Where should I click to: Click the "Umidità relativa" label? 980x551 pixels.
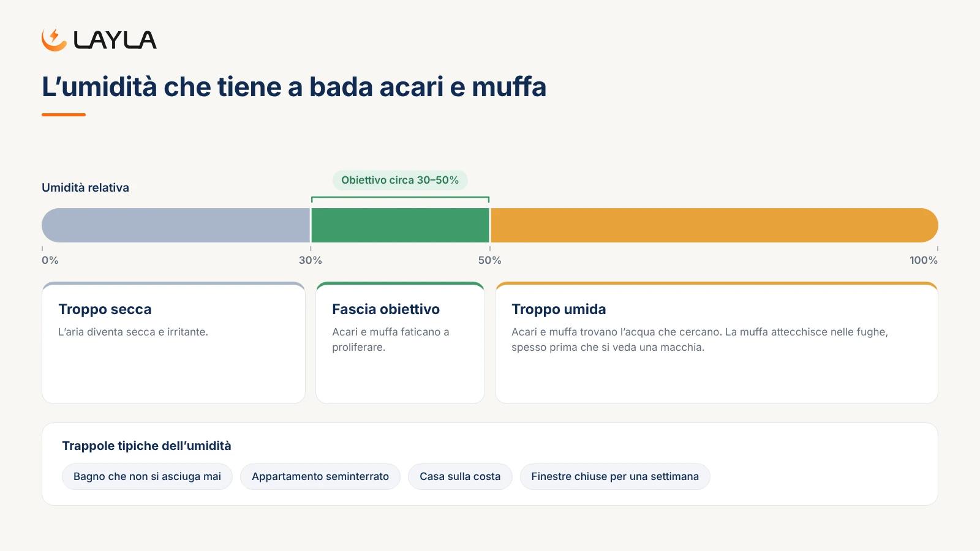(x=85, y=188)
